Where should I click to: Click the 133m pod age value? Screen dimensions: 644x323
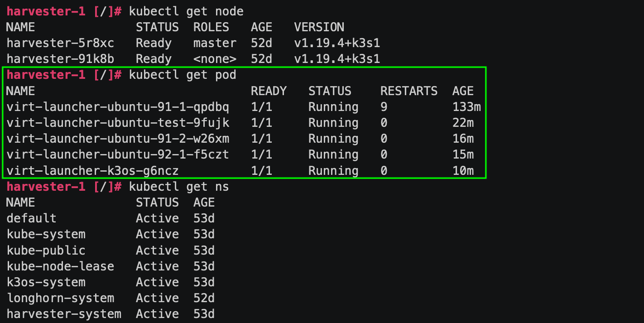[466, 107]
